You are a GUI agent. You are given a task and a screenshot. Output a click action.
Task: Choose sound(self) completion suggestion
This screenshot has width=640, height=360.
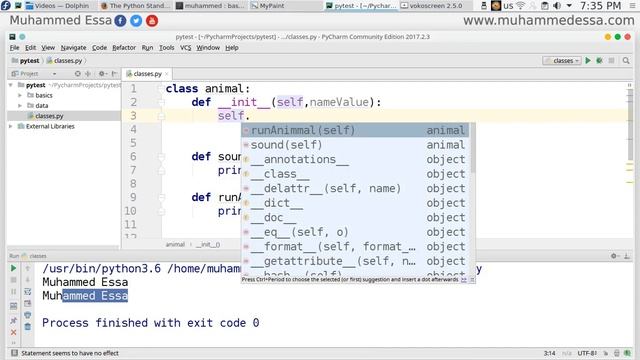click(x=355, y=145)
